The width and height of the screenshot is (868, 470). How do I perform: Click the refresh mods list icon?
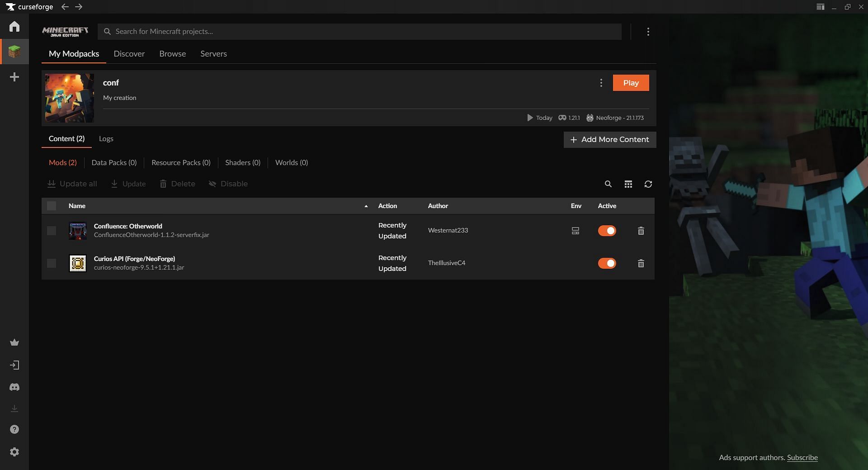(x=648, y=184)
